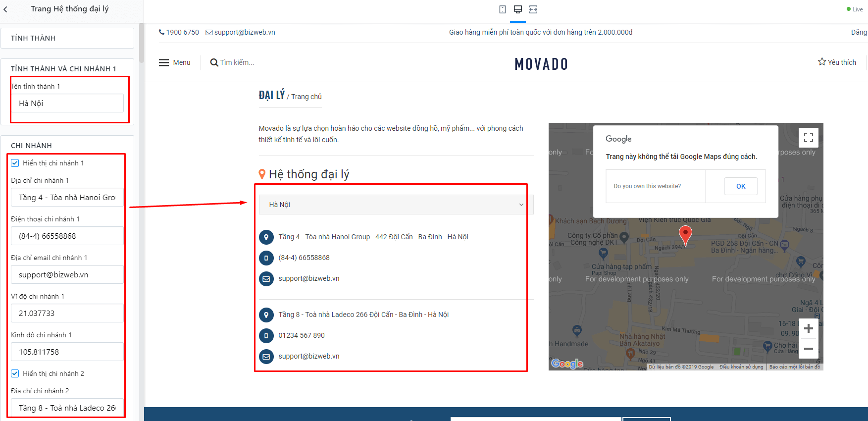868x421 pixels.
Task: Focus the Địa chỉ chi nhánh 1 field
Action: coord(67,197)
